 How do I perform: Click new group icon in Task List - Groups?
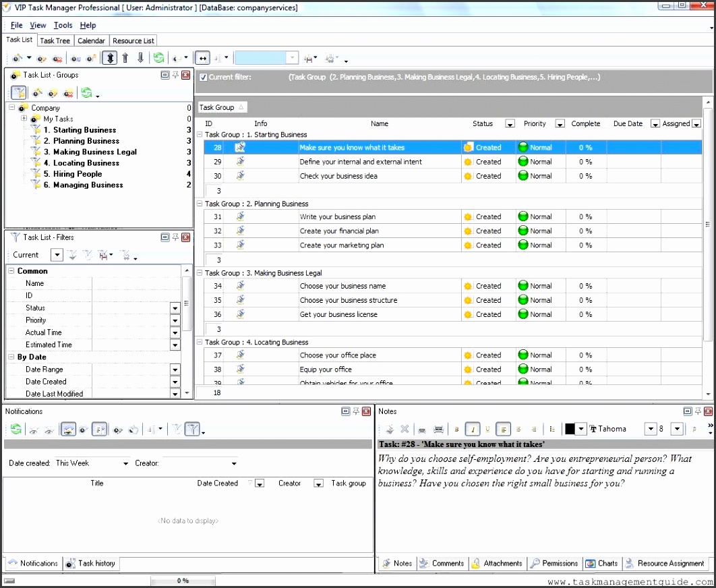(x=38, y=93)
